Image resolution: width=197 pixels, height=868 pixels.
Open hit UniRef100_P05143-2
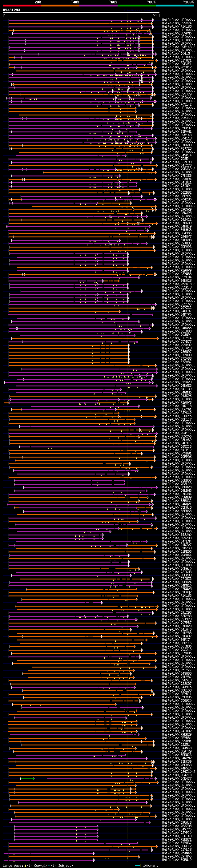179,47
